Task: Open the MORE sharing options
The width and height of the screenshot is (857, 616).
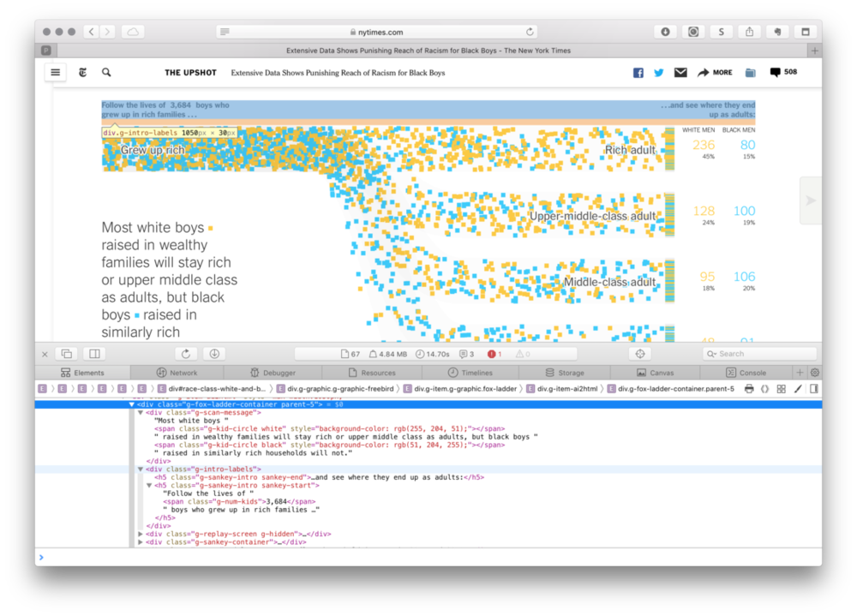Action: coord(715,72)
